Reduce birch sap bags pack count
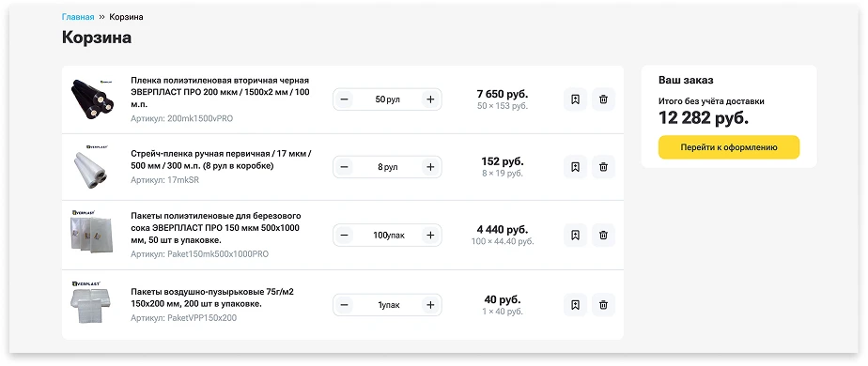868x366 pixels. 345,235
